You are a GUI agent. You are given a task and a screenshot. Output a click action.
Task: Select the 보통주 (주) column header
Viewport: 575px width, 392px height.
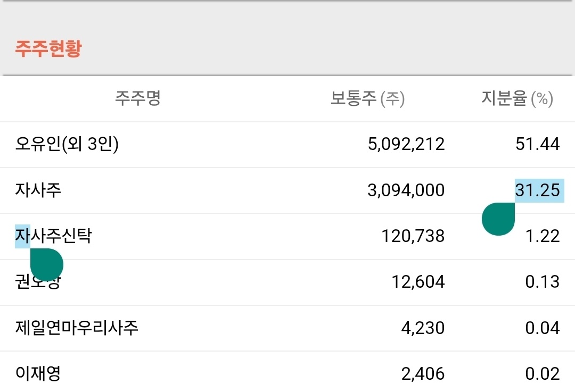[x=367, y=99]
